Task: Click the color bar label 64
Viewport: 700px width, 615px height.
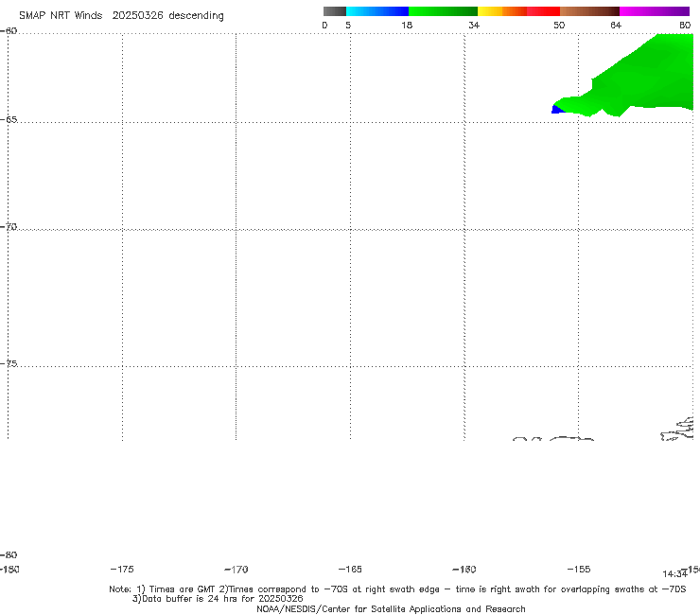Action: coord(616,25)
